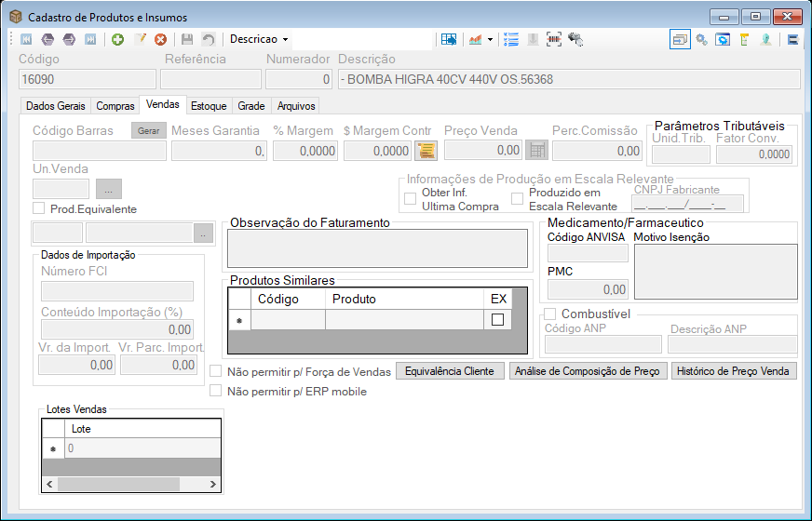This screenshot has width=812, height=521.
Task: Open Análise de Composição de Preço
Action: tap(588, 371)
